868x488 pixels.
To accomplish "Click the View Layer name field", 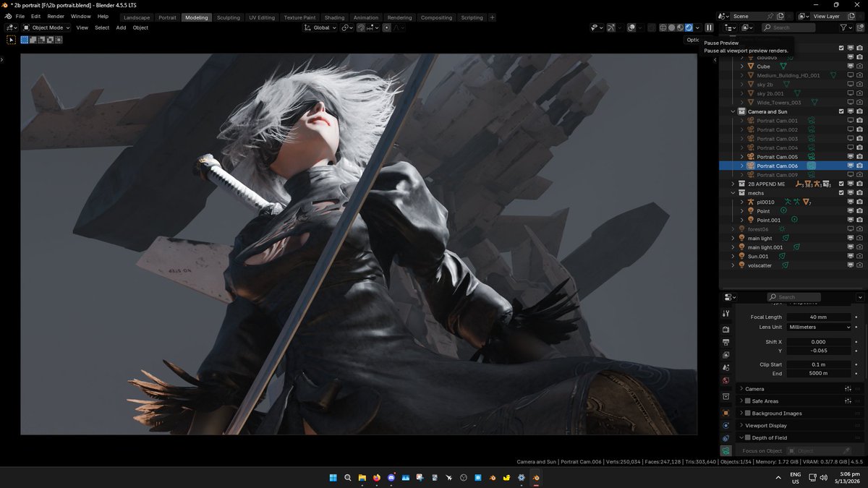I will tap(827, 16).
